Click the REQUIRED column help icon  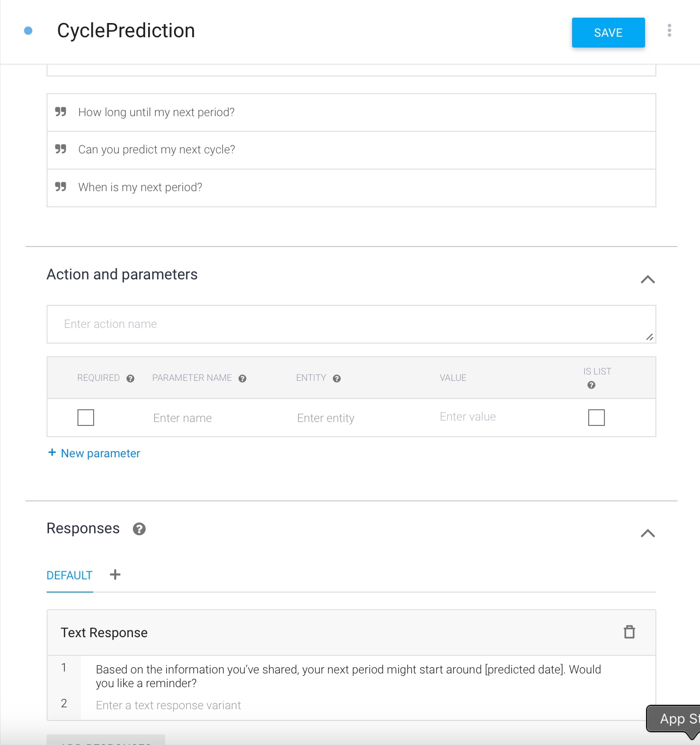pos(130,378)
